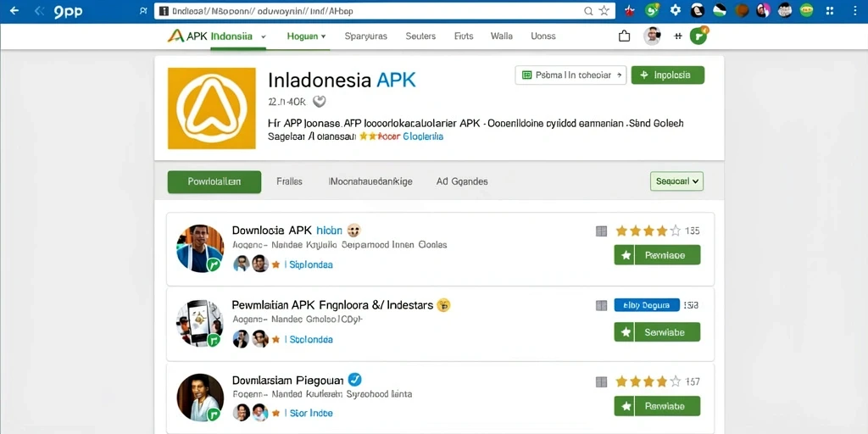Open the Pewmlaitian APK Fngnloora title
The image size is (868, 434).
332,305
